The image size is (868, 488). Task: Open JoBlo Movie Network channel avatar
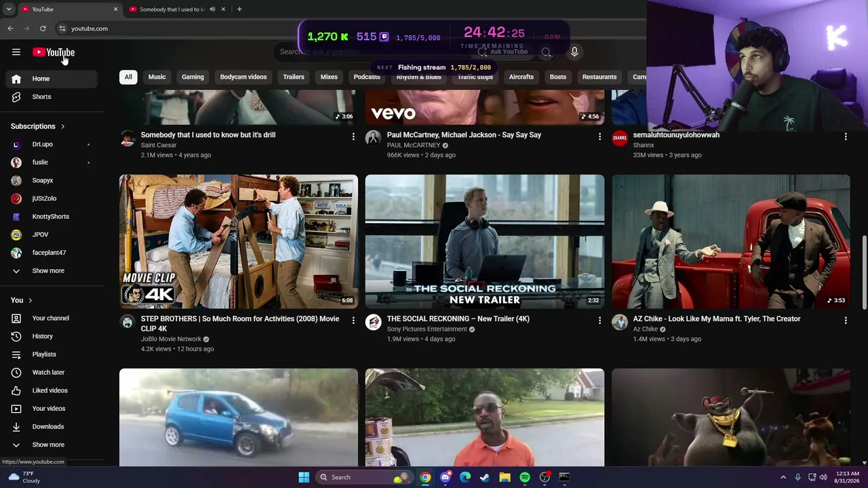point(127,322)
